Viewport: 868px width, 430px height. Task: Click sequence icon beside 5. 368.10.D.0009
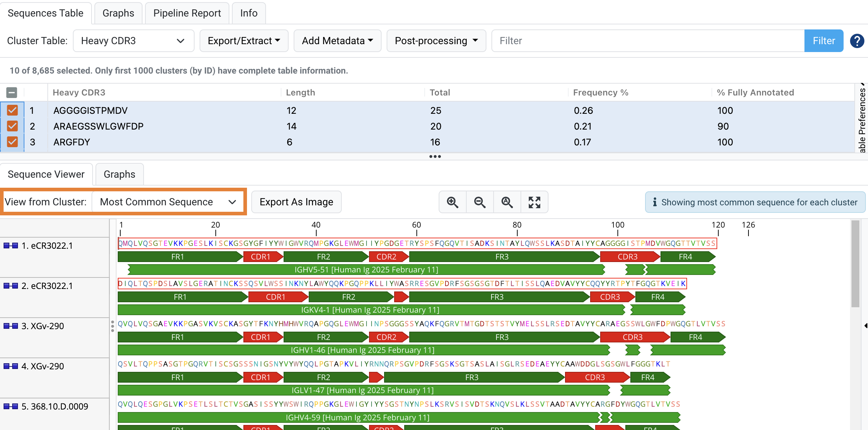coord(11,406)
